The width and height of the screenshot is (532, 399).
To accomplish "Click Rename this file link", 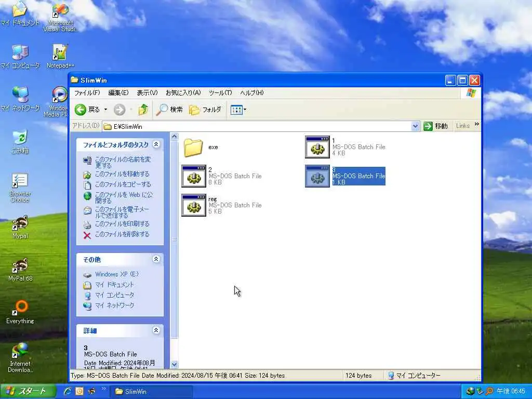I will 123,162.
